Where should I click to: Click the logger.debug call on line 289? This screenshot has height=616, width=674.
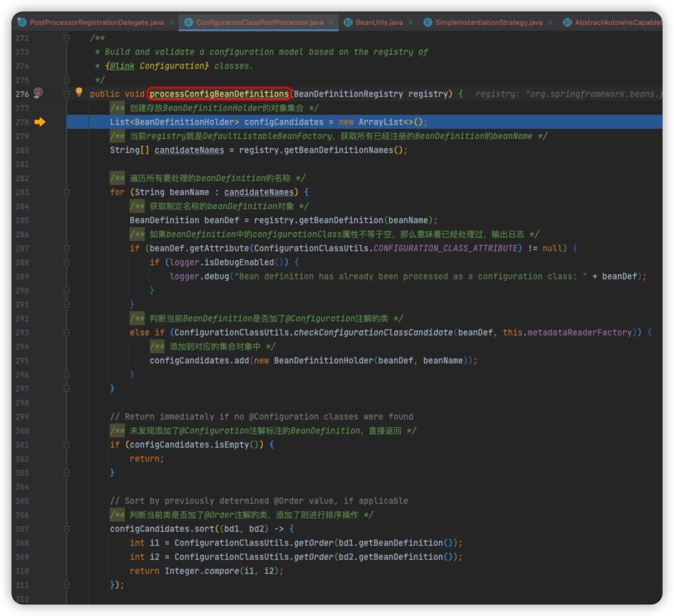pos(199,277)
